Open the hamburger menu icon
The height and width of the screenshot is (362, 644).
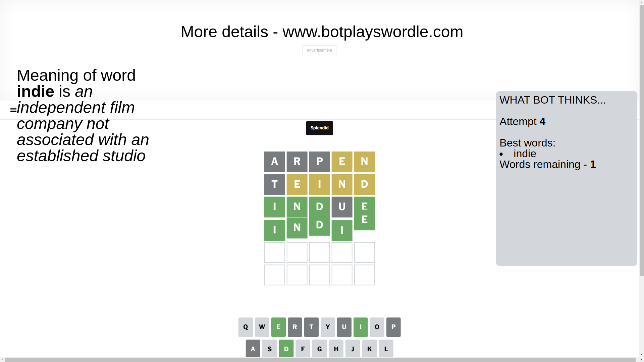tap(13, 110)
